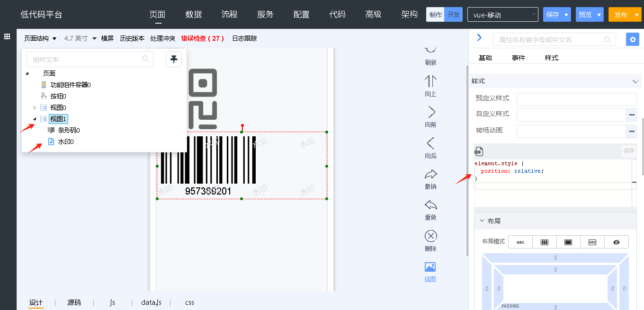Screen dimensions: 644x310
Task: Collapse the 样式 section chevron
Action: (636, 81)
